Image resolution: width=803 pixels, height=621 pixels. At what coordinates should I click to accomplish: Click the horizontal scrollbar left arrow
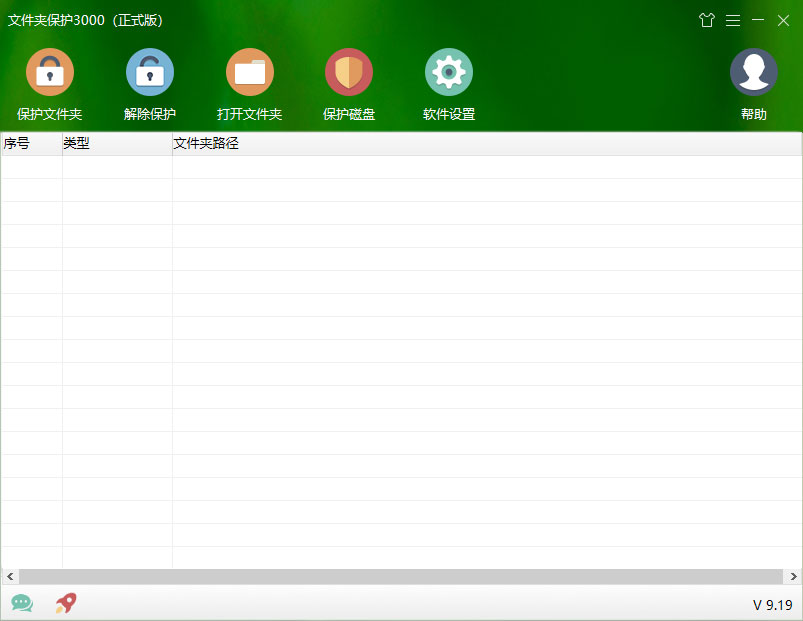coord(10,576)
